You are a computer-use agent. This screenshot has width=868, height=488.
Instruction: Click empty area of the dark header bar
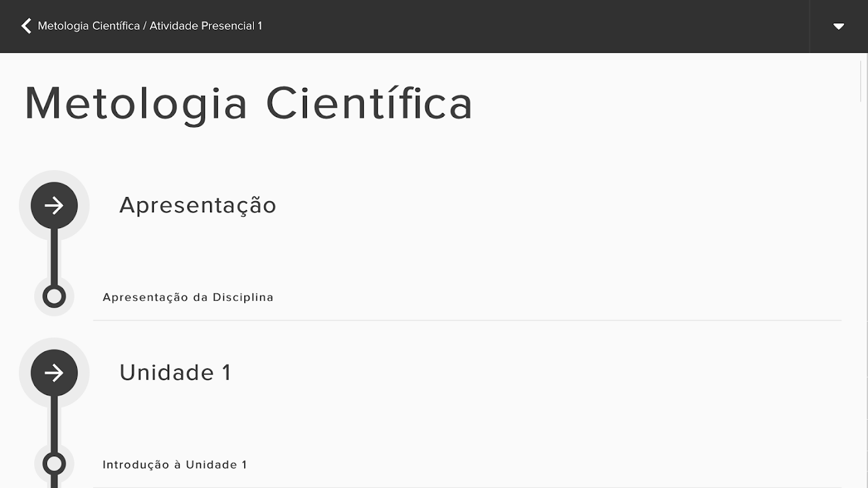(x=519, y=26)
